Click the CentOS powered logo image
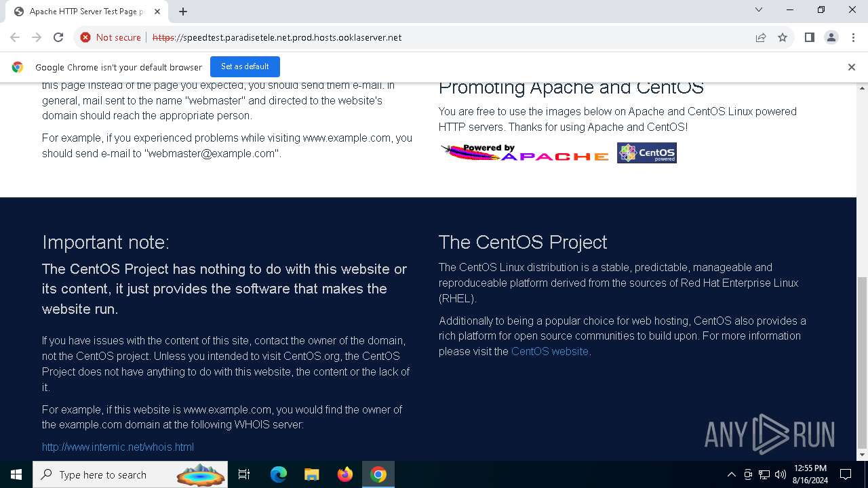Image resolution: width=868 pixels, height=488 pixels. click(646, 152)
